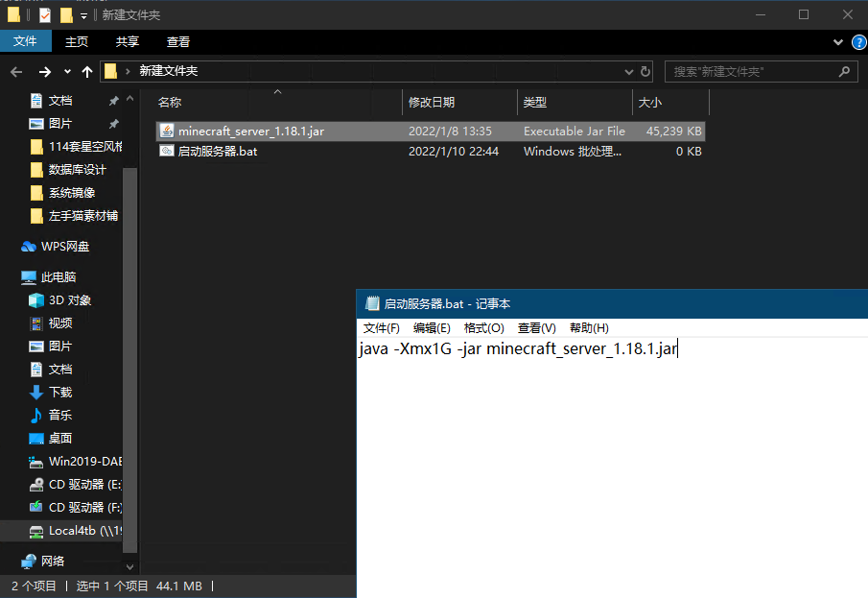This screenshot has height=598, width=868.
Task: Sort files by the 类型 column
Action: point(535,103)
